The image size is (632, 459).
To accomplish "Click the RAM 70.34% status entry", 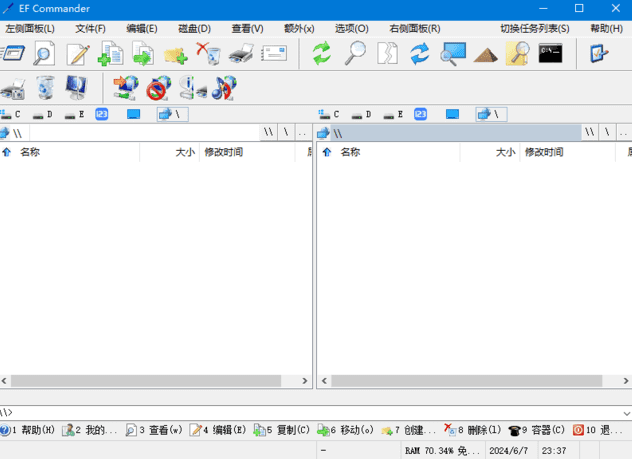I will [x=442, y=451].
